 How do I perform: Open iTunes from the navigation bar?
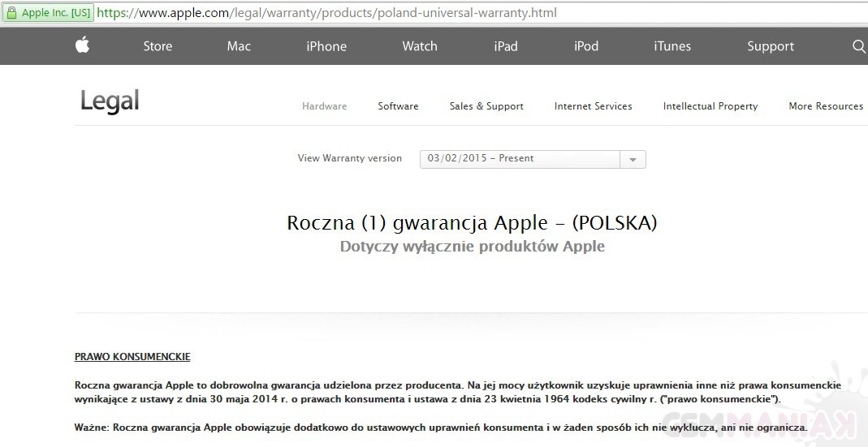point(672,46)
